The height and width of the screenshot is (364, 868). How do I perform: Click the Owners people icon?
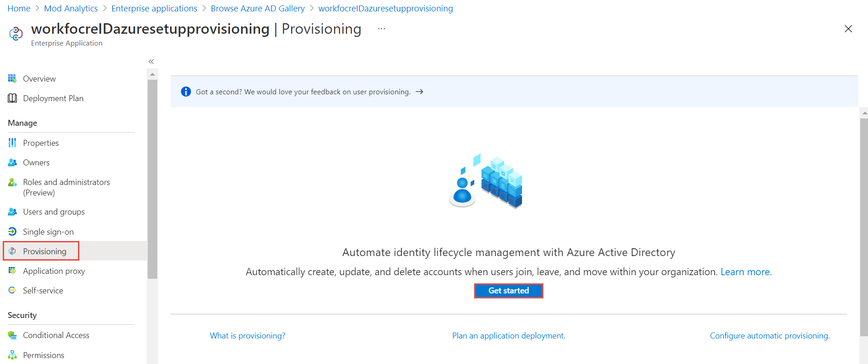point(12,162)
